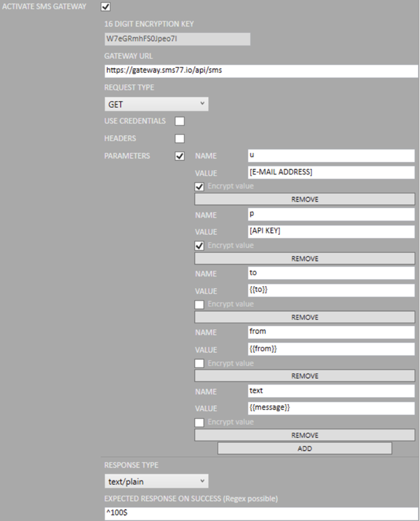420x521 pixels.
Task: Toggle Encrypt value for the 'u' parameter
Action: (200, 187)
